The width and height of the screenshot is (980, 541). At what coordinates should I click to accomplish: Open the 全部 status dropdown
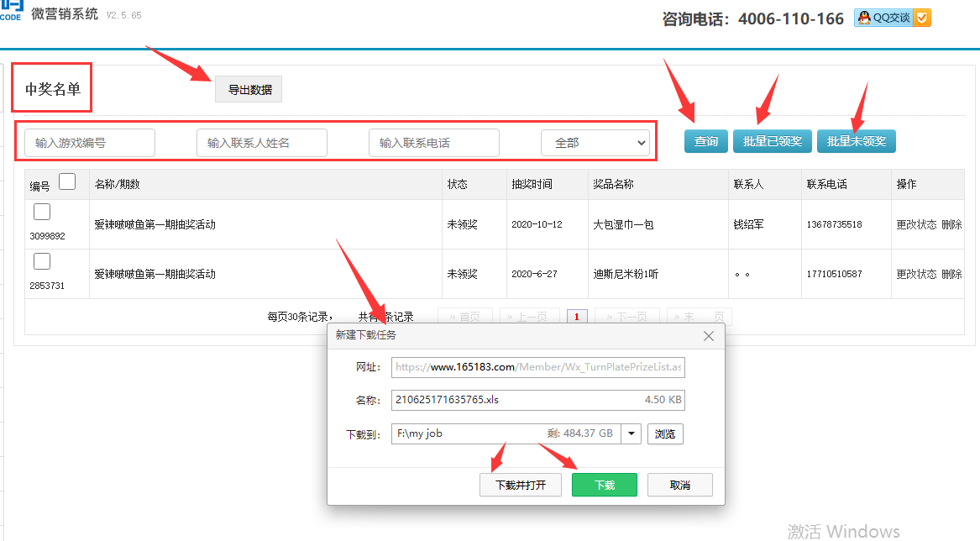(x=595, y=143)
